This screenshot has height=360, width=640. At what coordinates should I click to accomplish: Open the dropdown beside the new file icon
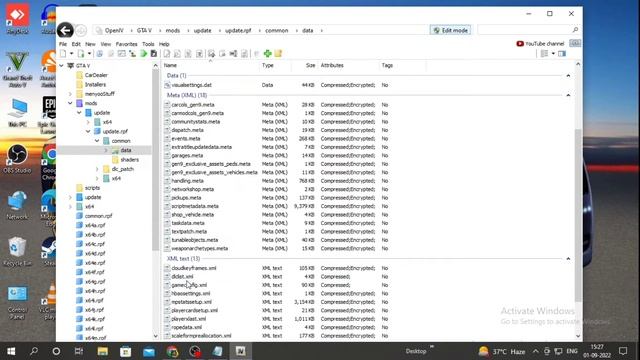pyautogui.click(x=71, y=53)
